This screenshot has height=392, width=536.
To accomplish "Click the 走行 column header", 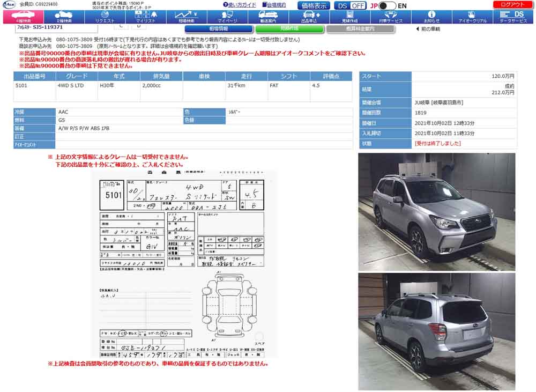I will 246,76.
